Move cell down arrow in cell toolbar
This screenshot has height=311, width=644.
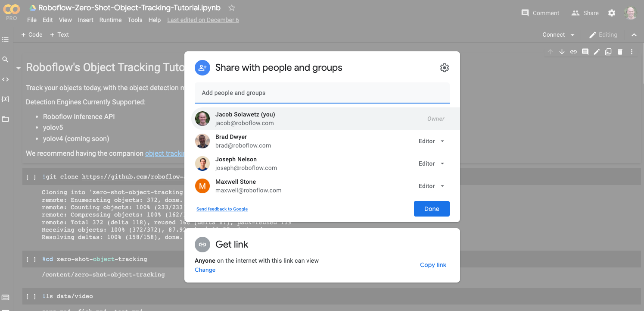562,52
